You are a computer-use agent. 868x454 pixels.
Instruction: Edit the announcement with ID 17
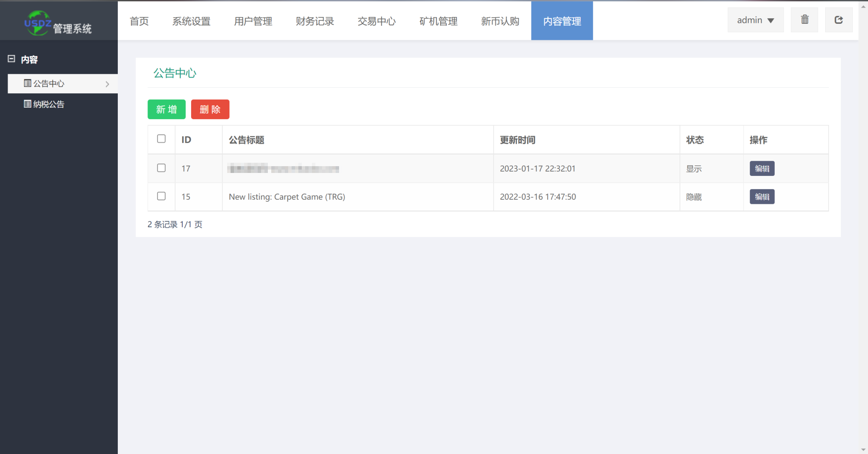[762, 169]
